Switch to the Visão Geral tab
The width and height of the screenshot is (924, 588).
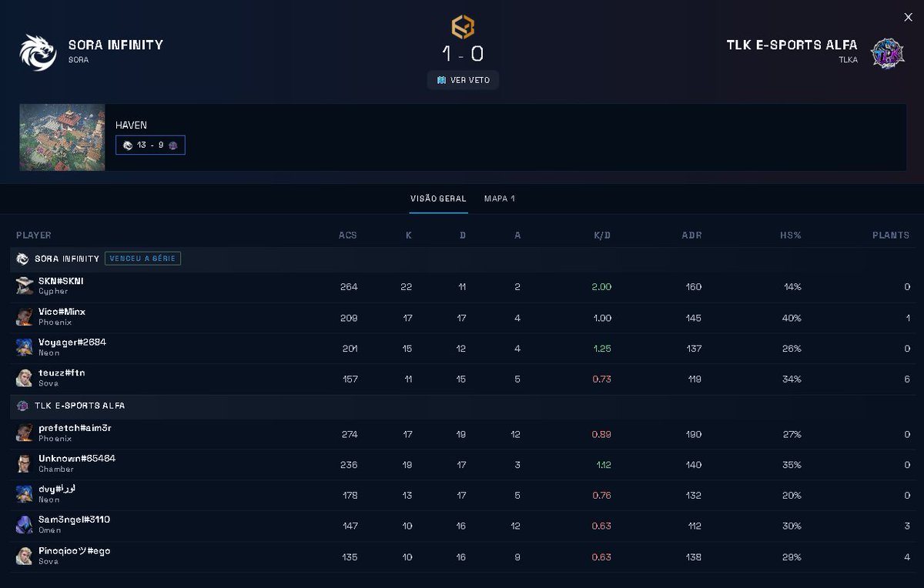[x=438, y=199]
